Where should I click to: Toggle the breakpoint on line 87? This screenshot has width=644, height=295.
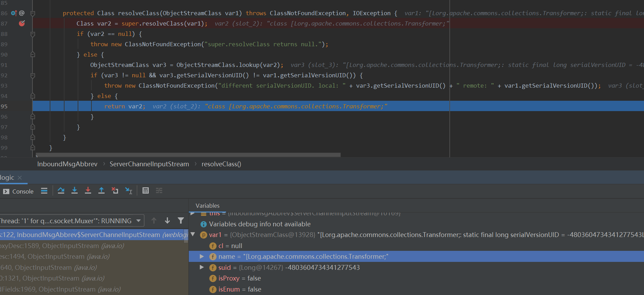(x=22, y=23)
